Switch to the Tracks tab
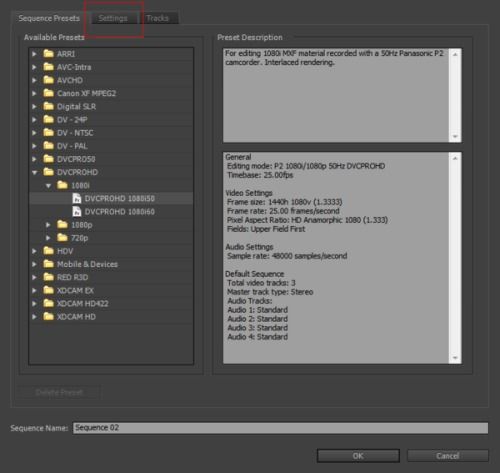This screenshot has height=473, width=500. [158, 18]
